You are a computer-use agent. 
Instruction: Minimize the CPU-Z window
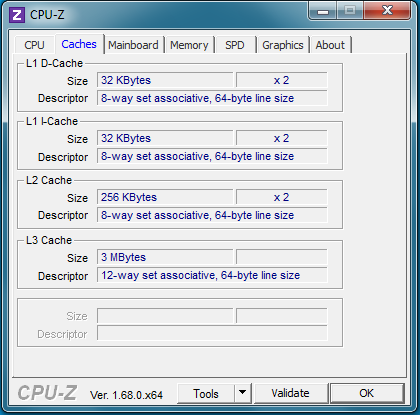[323, 11]
